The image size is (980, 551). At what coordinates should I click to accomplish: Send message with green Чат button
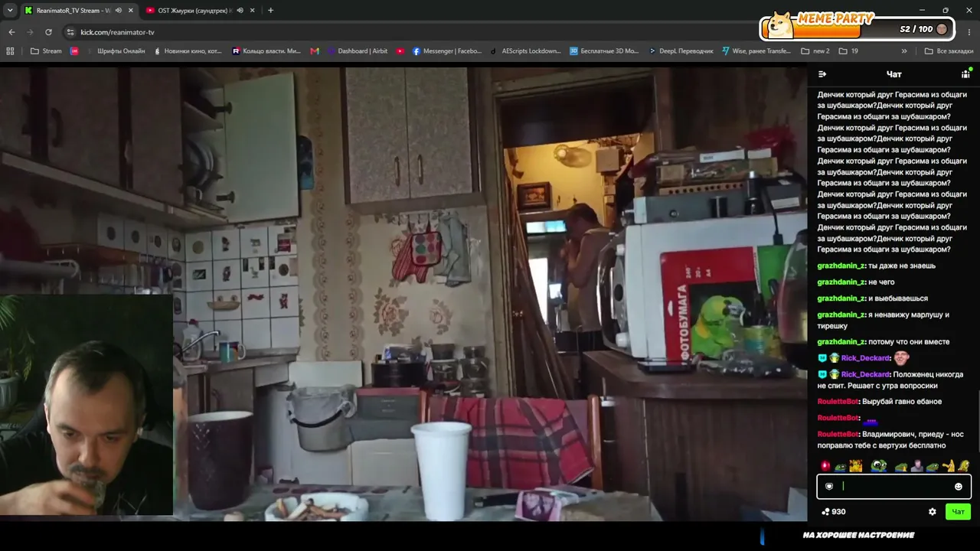[958, 512]
